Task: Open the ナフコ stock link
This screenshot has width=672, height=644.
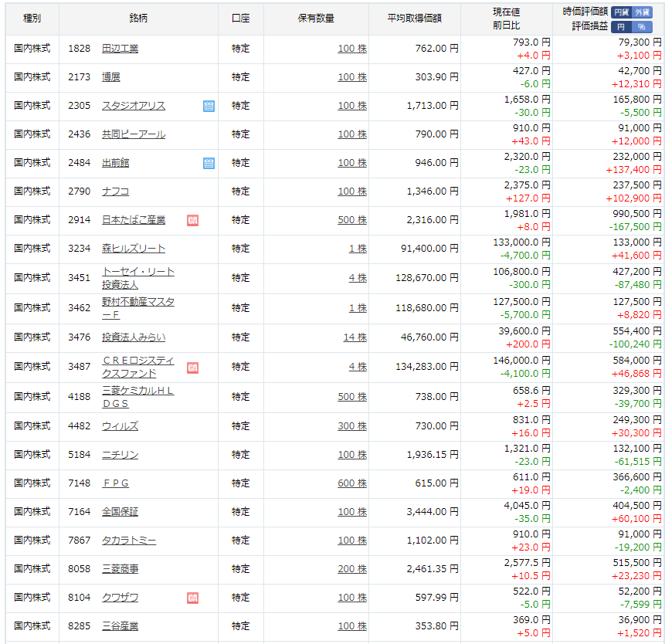Action: tap(116, 192)
